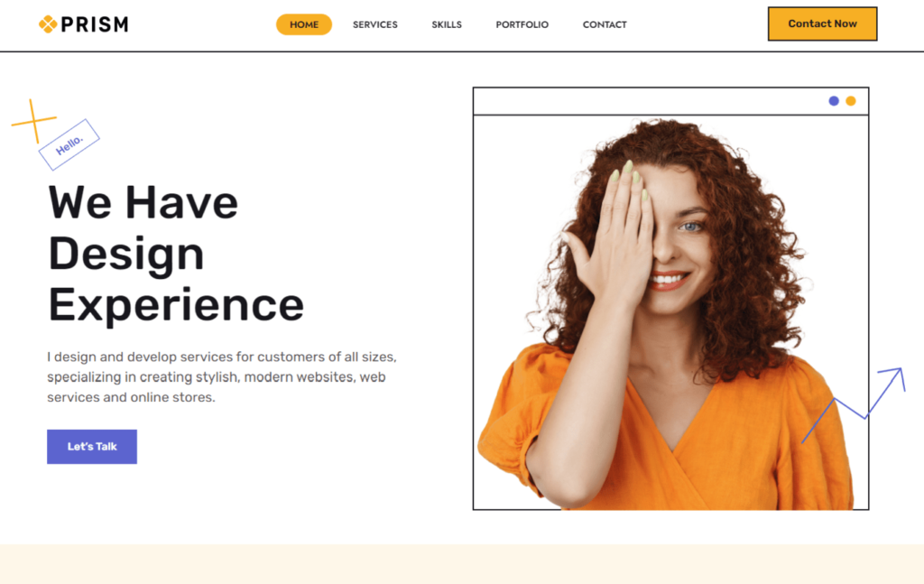Viewport: 924px width, 584px height.
Task: Open the Portfolio nav link
Action: (522, 24)
